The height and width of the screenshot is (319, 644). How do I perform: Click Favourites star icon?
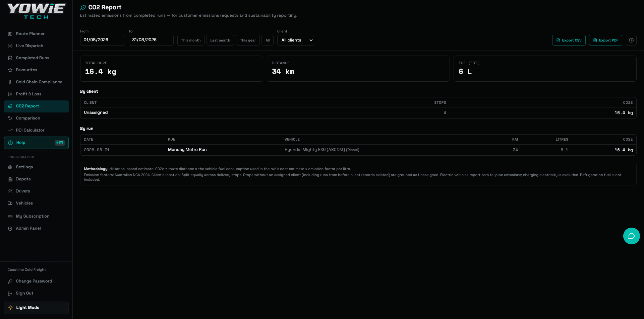point(10,70)
